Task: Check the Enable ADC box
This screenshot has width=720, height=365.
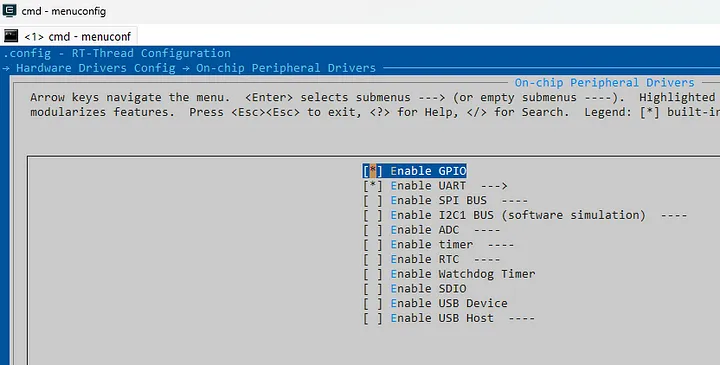Action: point(372,230)
